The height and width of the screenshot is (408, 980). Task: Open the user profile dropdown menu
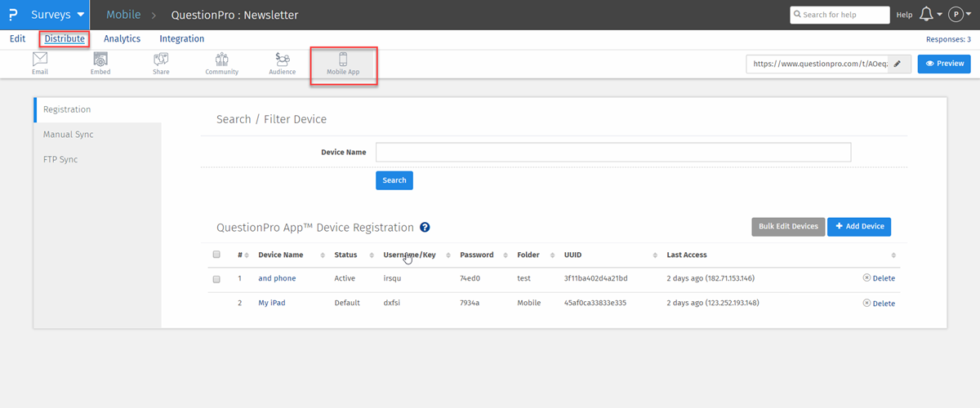(x=959, y=15)
